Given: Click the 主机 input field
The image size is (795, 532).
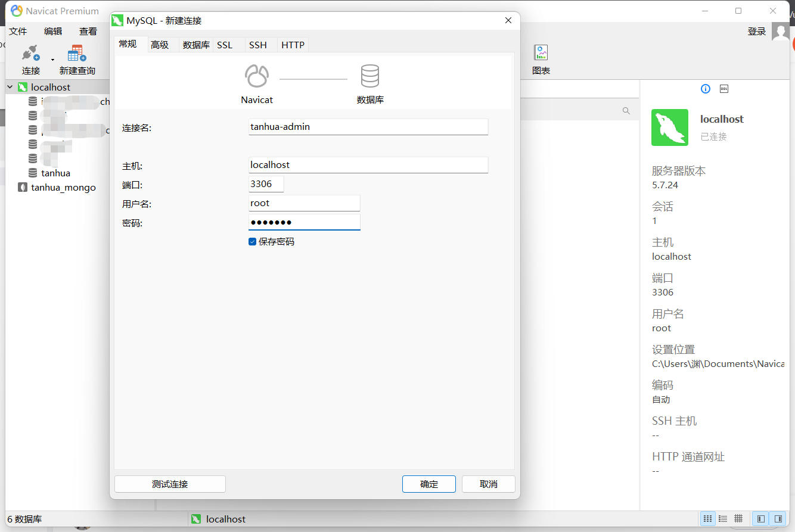Looking at the screenshot, I should (368, 165).
